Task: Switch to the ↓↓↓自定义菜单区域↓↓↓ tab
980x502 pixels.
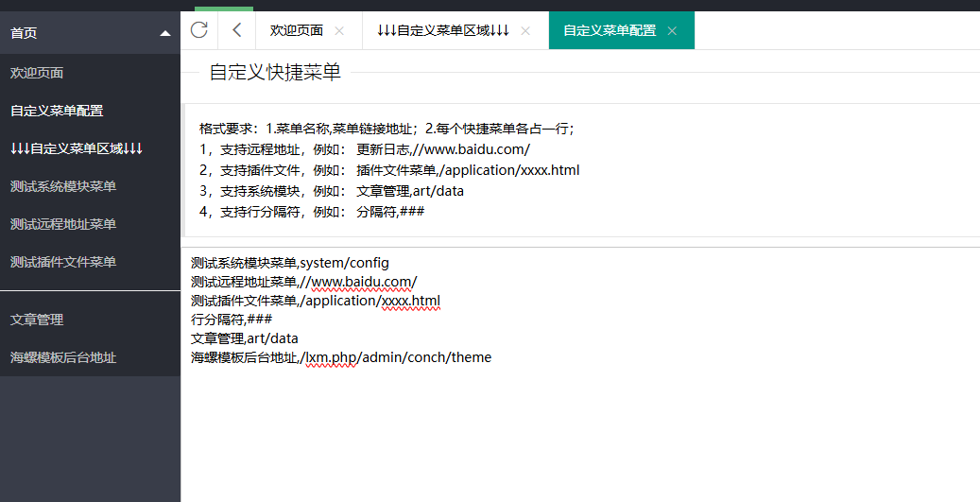Action: click(442, 30)
